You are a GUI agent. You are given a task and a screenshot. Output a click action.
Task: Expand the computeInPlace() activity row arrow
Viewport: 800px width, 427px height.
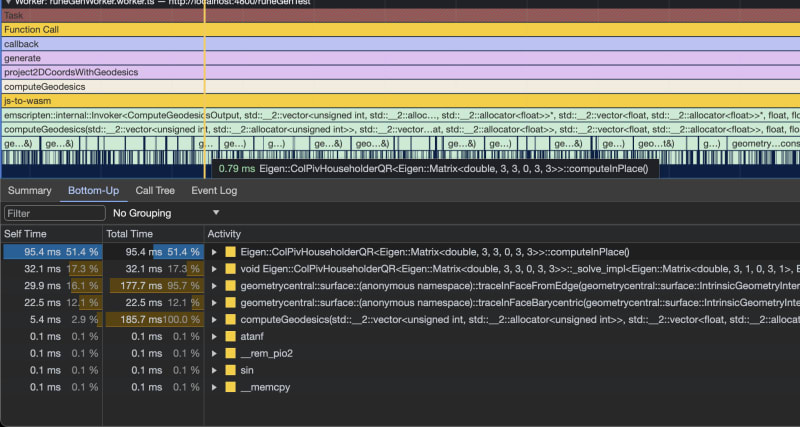pos(214,252)
